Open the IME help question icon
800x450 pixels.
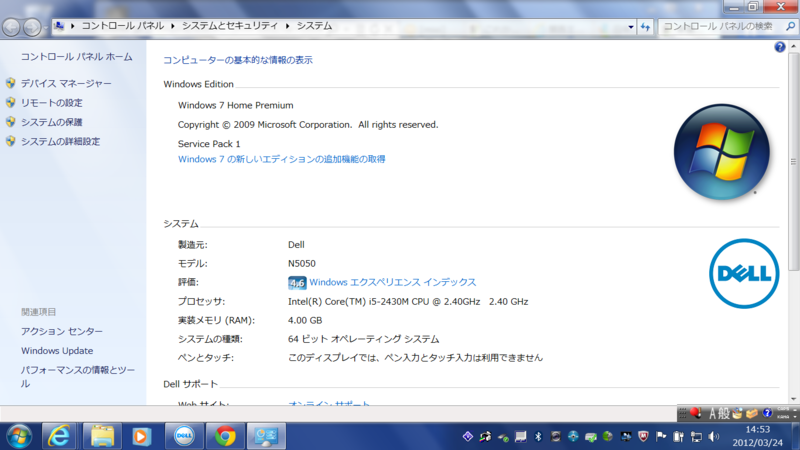click(x=767, y=413)
